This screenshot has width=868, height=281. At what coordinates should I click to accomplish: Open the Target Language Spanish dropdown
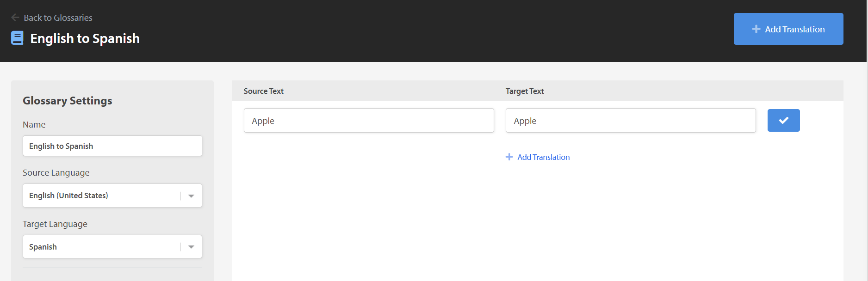pyautogui.click(x=112, y=247)
